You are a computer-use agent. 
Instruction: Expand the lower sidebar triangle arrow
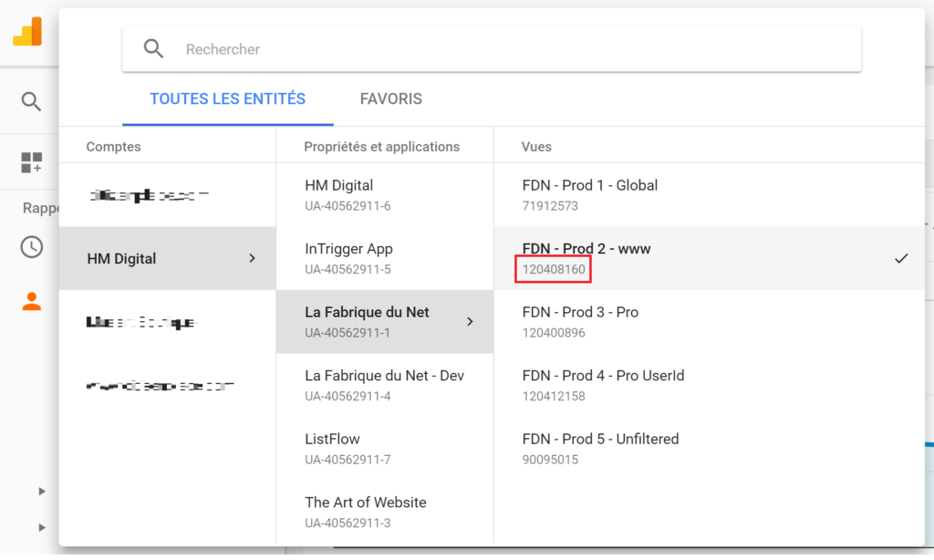pyautogui.click(x=41, y=526)
